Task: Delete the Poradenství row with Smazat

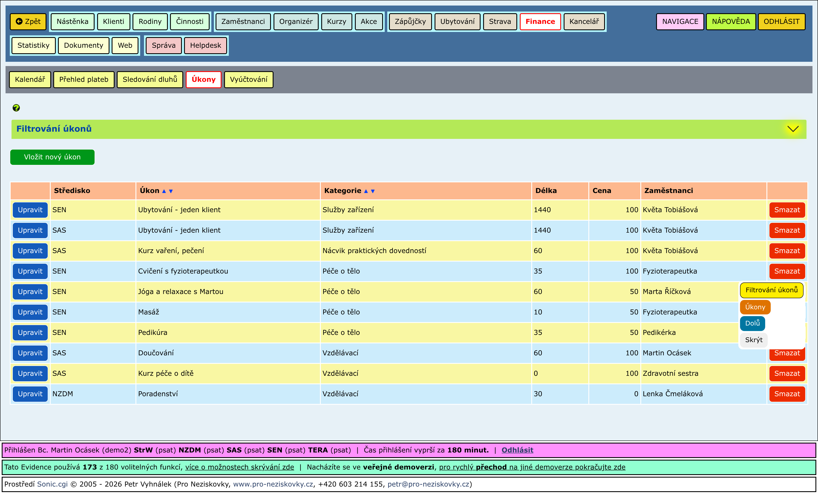Action: 787,394
